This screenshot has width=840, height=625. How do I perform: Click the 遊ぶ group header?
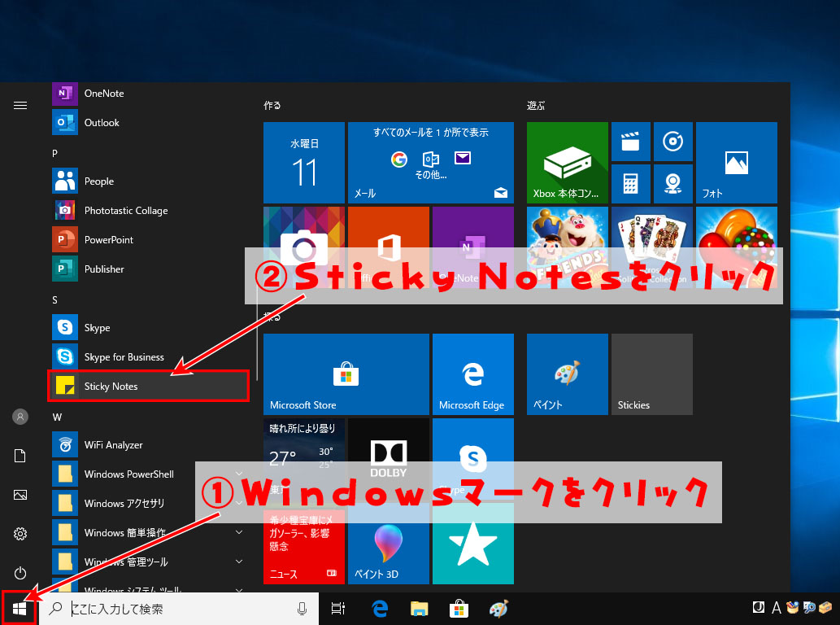(536, 106)
